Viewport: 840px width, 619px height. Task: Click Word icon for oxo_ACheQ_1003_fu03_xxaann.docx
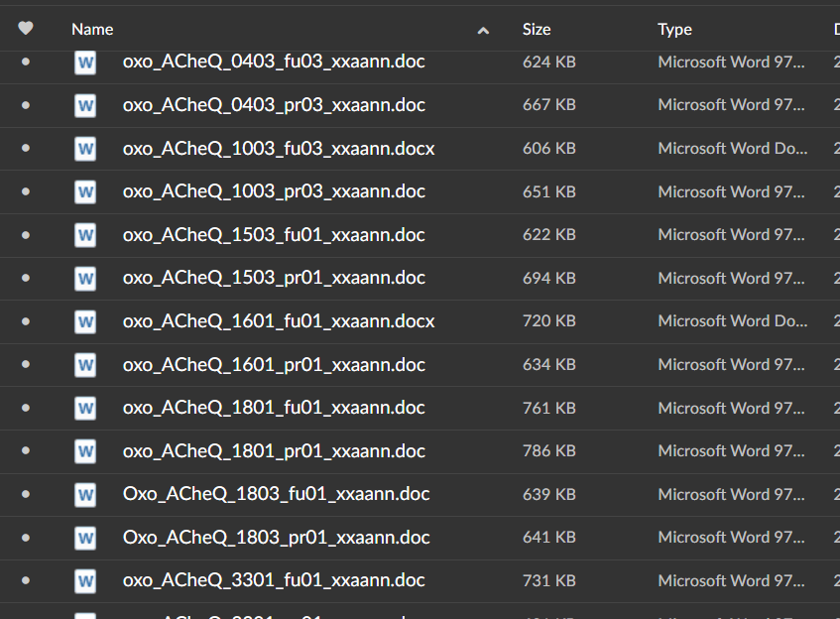tap(85, 148)
